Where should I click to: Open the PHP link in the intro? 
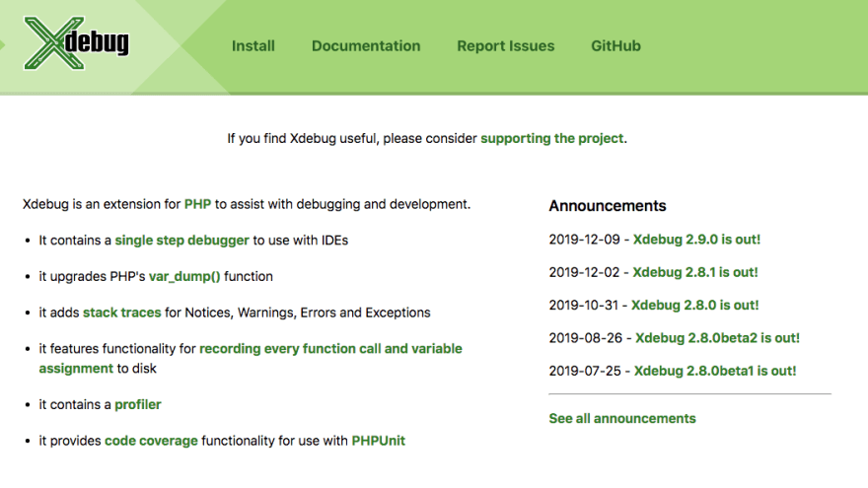click(x=197, y=204)
